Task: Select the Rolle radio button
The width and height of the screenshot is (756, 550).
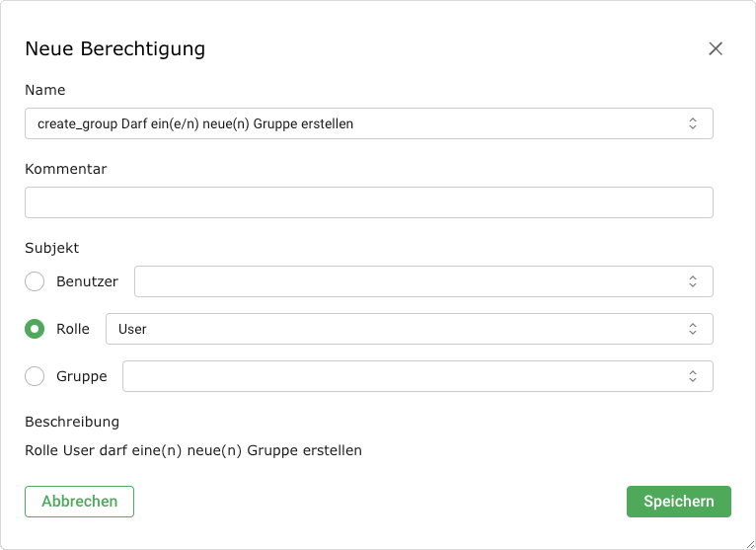Action: point(35,329)
